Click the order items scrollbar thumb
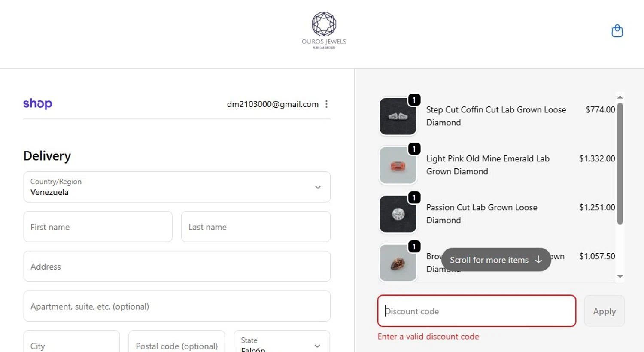Image resolution: width=644 pixels, height=352 pixels. (x=620, y=163)
